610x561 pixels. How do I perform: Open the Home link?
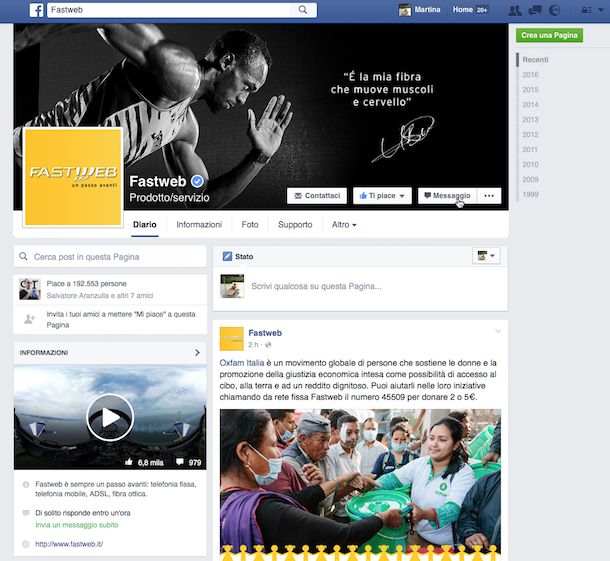pyautogui.click(x=463, y=9)
